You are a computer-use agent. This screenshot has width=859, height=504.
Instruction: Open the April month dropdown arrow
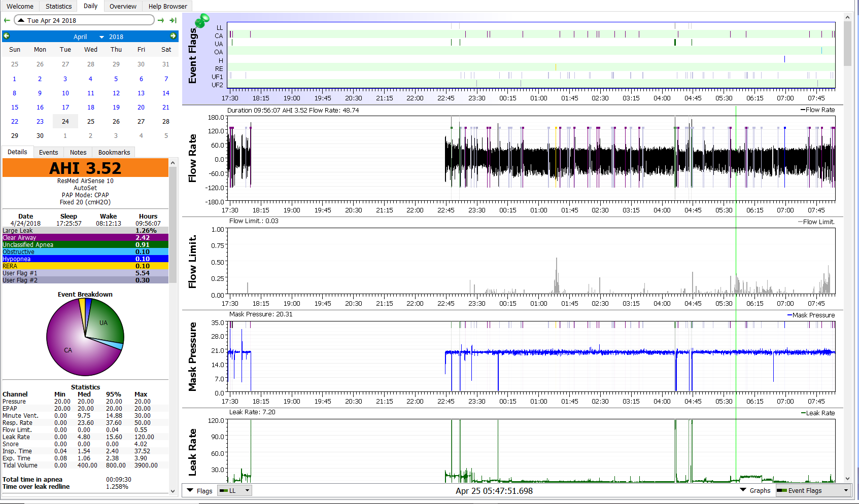[101, 37]
